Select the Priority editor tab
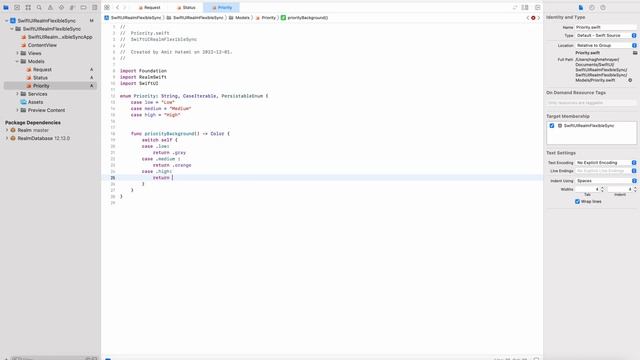This screenshot has width=640, height=360. coord(222,7)
